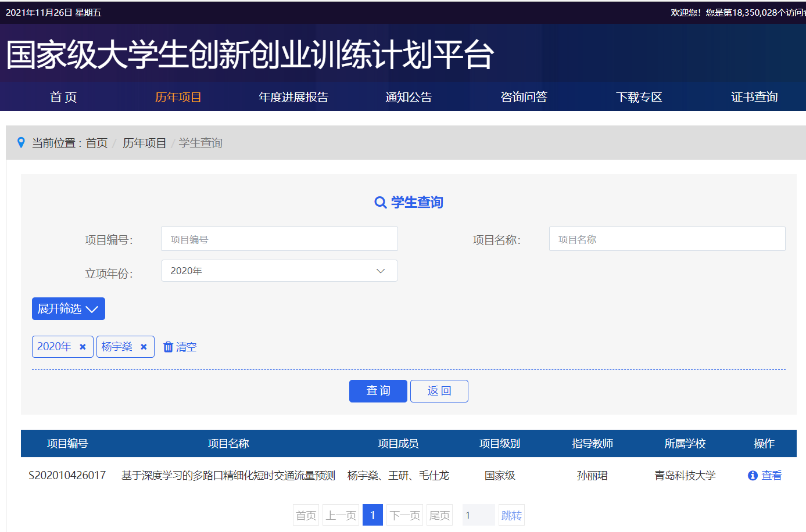The height and width of the screenshot is (532, 806).
Task: Click the magnifier icon beside 学生查询
Action: pyautogui.click(x=380, y=202)
